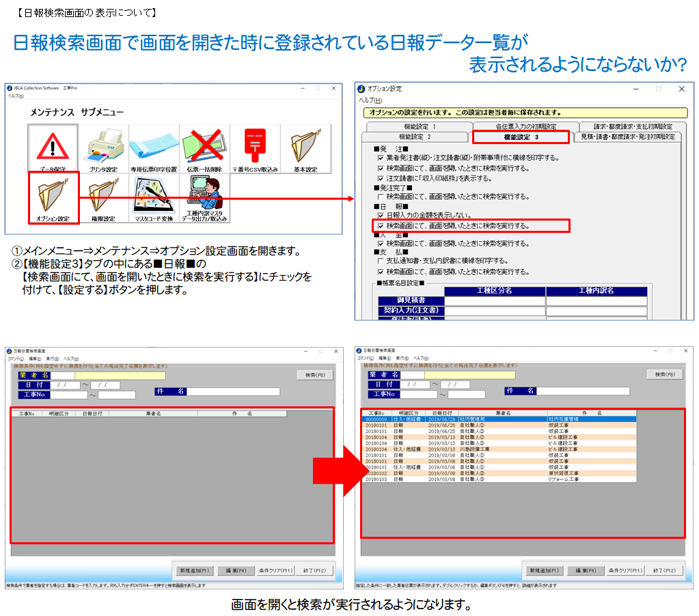Open the 権限設定 folder icon
This screenshot has height=616, width=699.
click(x=103, y=197)
